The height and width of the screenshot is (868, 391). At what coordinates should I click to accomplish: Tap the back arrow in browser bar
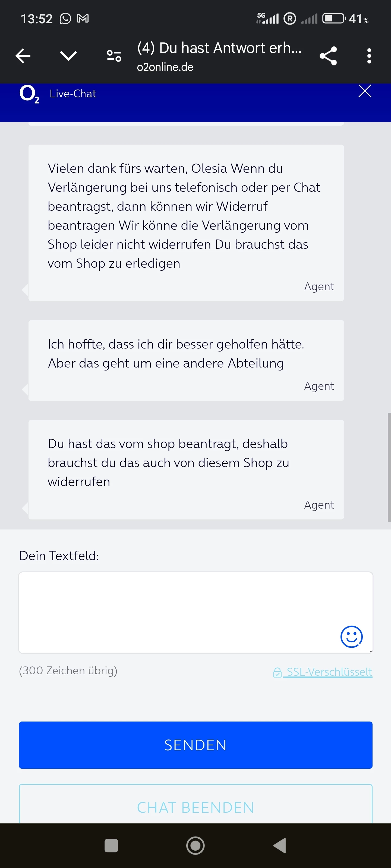23,56
